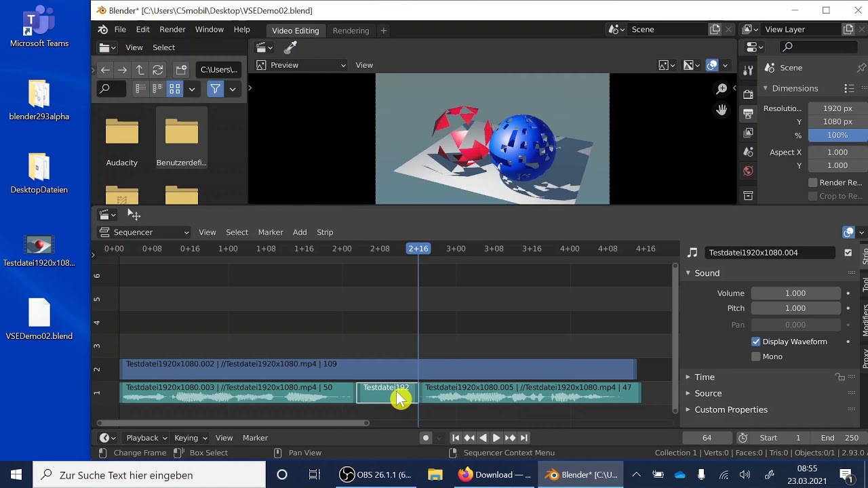Image resolution: width=868 pixels, height=488 pixels.
Task: Open Firefox Download window from taskbar
Action: click(495, 474)
